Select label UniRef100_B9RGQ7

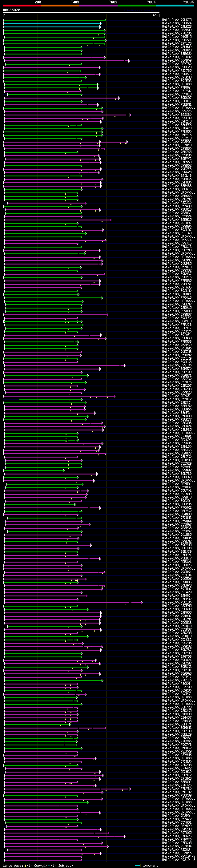(x=177, y=98)
